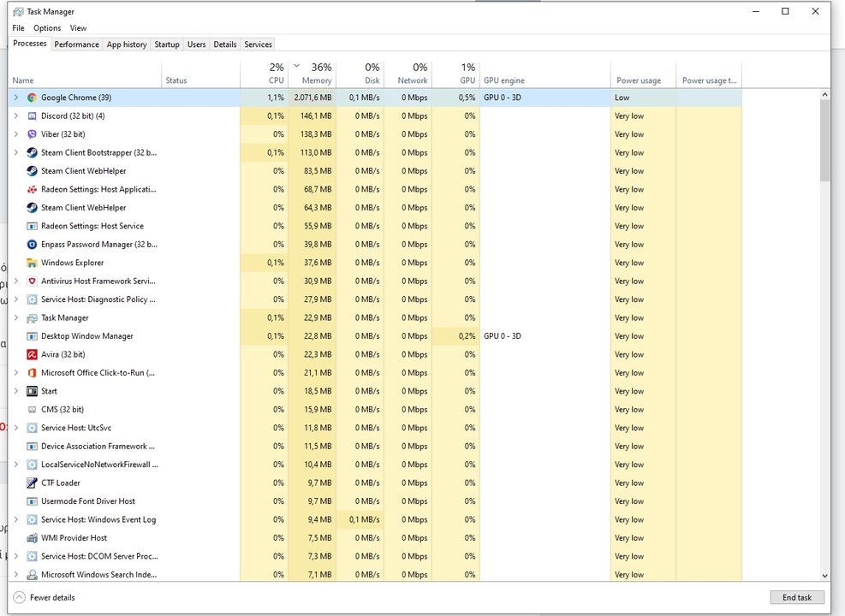Expand the Service Host: UtcSvc entry
The width and height of the screenshot is (845, 616).
[15, 428]
